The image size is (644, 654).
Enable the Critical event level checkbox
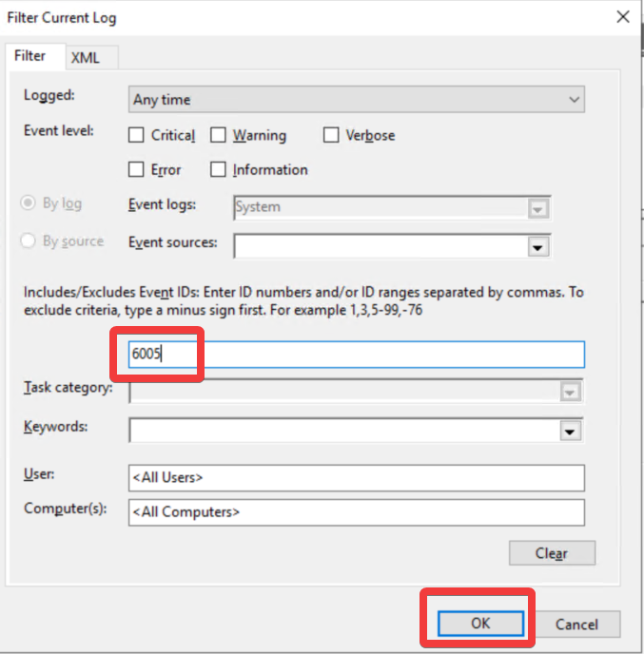tap(137, 135)
